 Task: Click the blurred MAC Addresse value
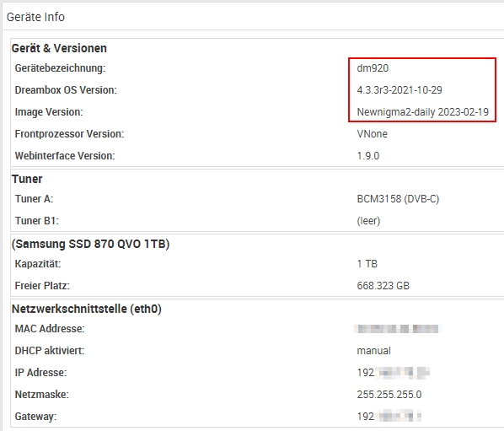[398, 329]
